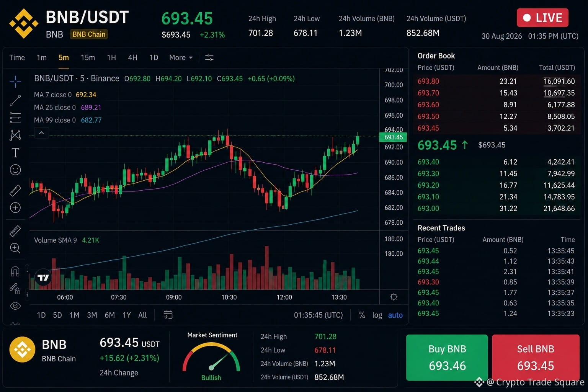Click the BNB Chain tag
Image resolution: width=588 pixels, height=392 pixels.
(89, 34)
